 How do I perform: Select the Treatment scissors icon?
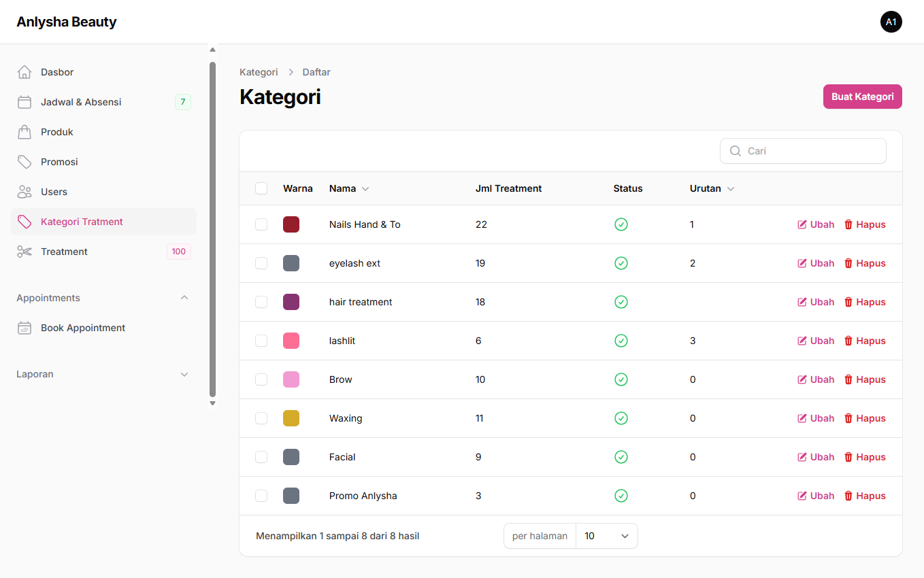tap(24, 252)
